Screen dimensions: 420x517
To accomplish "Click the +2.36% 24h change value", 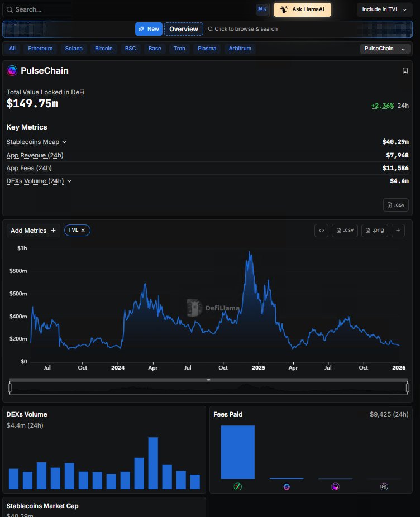I will (383, 106).
